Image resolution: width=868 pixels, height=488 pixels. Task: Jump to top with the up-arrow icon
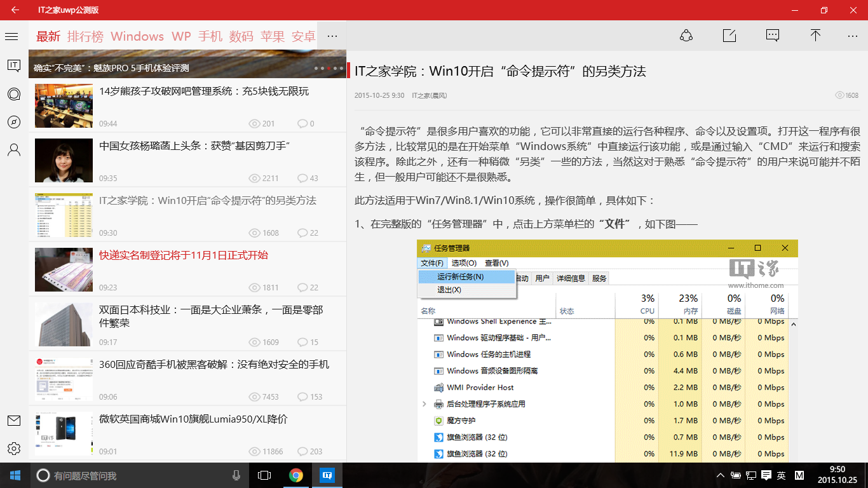[815, 36]
